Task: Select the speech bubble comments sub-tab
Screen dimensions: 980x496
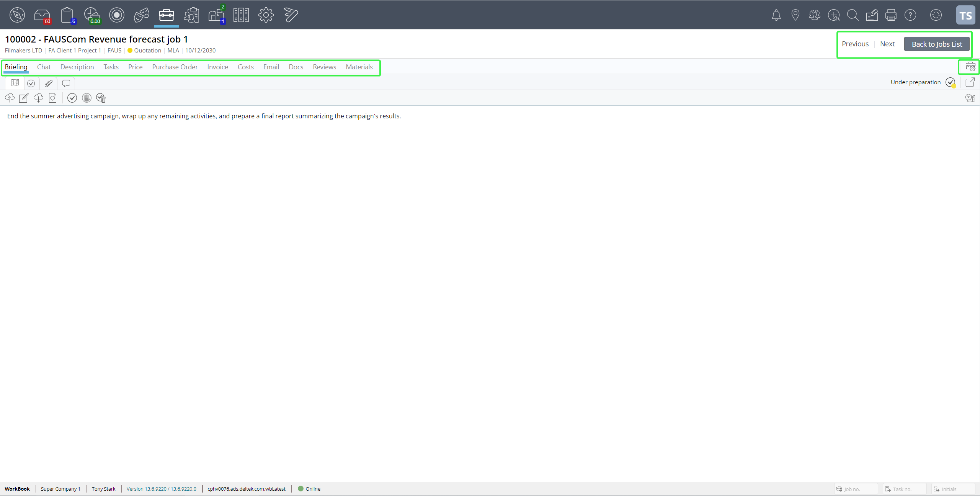Action: (x=66, y=83)
